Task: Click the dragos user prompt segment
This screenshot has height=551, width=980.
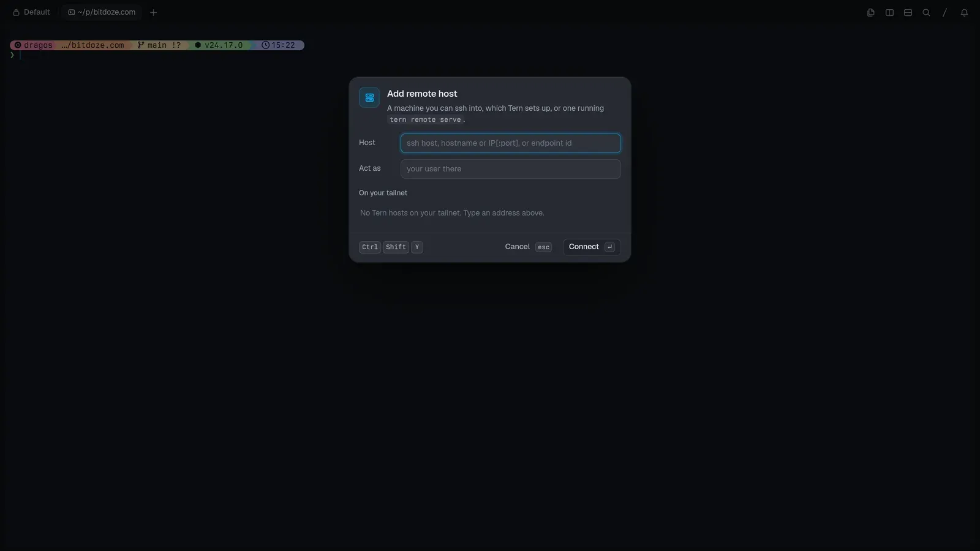Action: coord(34,45)
